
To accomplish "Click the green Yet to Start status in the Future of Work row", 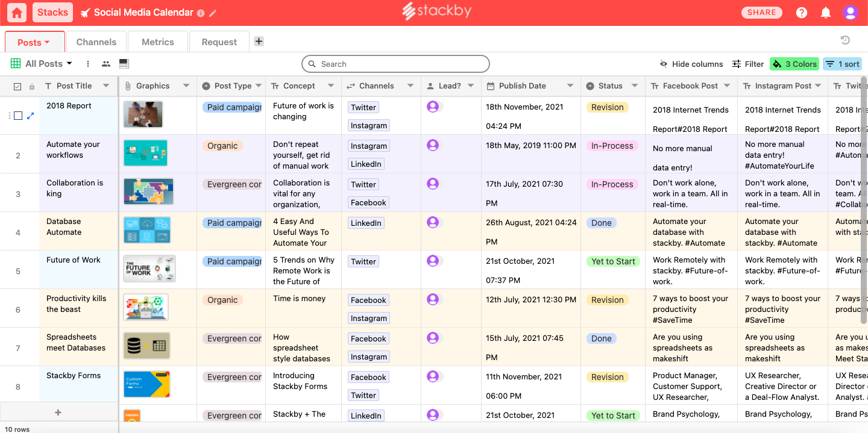I will 613,261.
